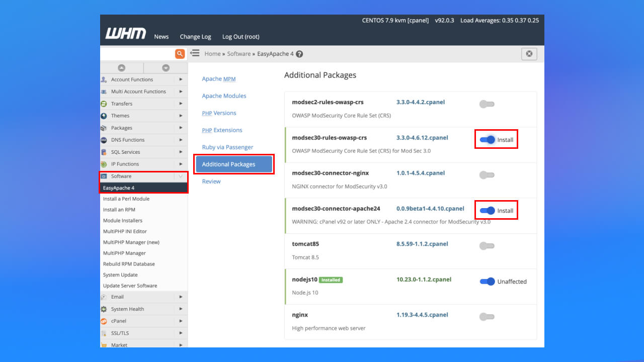Open MultiPHP INI Editor

[x=125, y=231]
